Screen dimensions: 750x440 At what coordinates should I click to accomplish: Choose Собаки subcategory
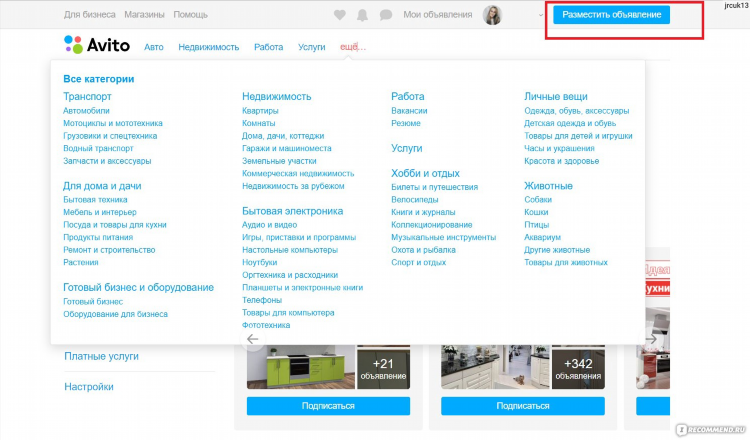tap(538, 199)
